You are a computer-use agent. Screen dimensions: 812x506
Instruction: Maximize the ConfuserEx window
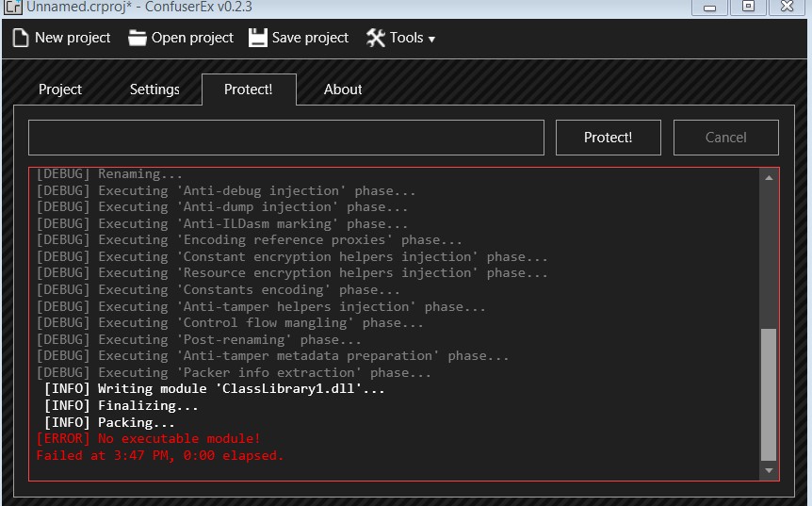[748, 7]
